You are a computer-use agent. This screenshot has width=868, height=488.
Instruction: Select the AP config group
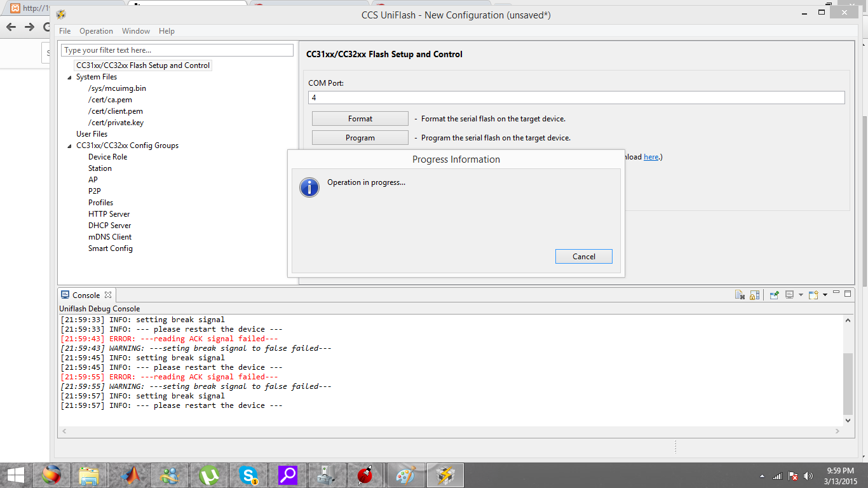(x=93, y=180)
